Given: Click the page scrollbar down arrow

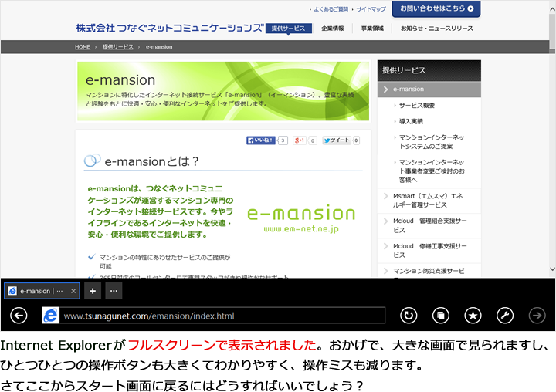Looking at the screenshot, I should (552, 269).
